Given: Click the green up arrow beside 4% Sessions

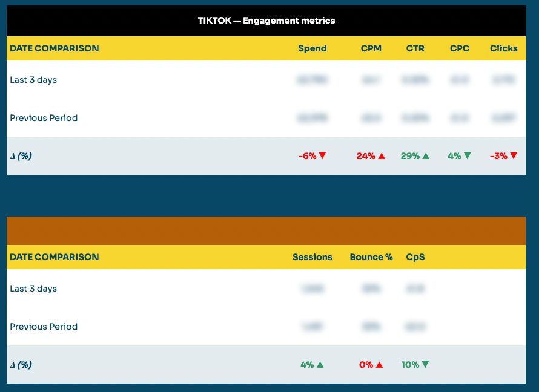Looking at the screenshot, I should (320, 365).
